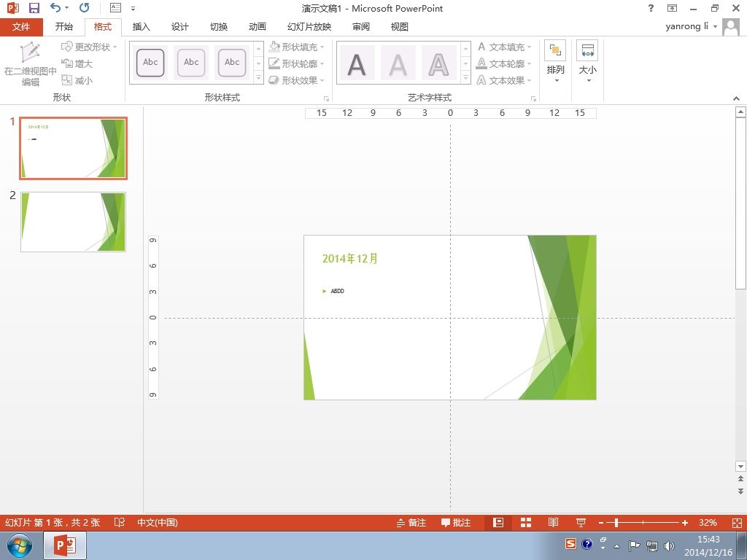The image size is (747, 560).
Task: Apply the second faded WordArt A style
Action: [398, 63]
